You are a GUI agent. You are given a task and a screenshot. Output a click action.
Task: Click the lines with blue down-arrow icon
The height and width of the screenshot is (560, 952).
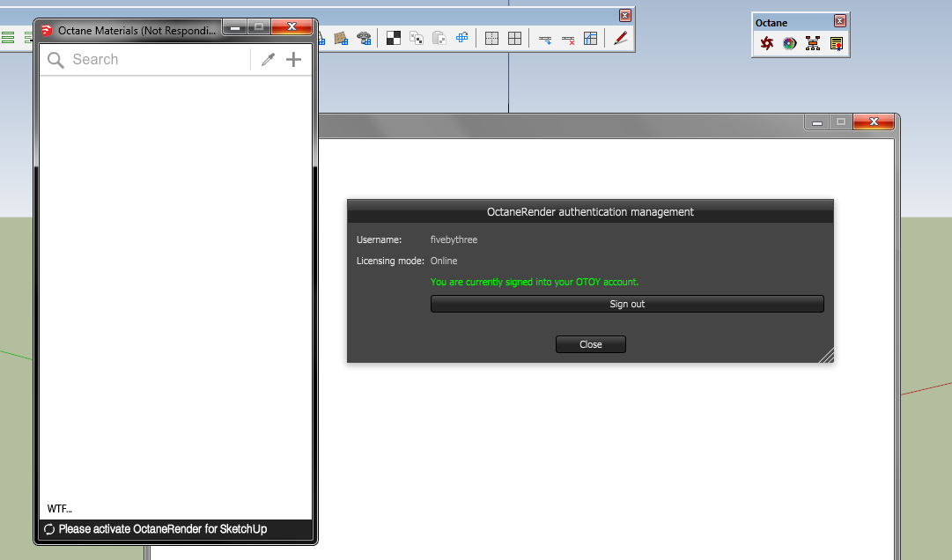544,40
